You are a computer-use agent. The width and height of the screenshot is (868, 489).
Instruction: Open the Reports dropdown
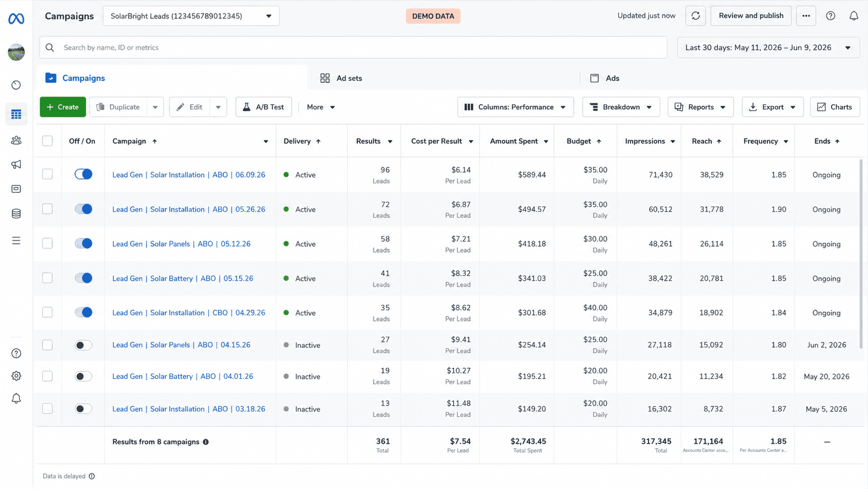(700, 107)
